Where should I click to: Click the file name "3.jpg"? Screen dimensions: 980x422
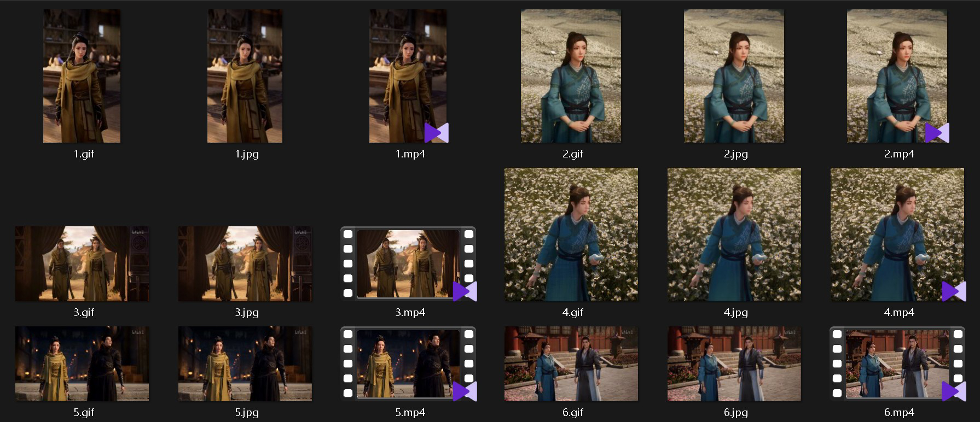(x=247, y=313)
